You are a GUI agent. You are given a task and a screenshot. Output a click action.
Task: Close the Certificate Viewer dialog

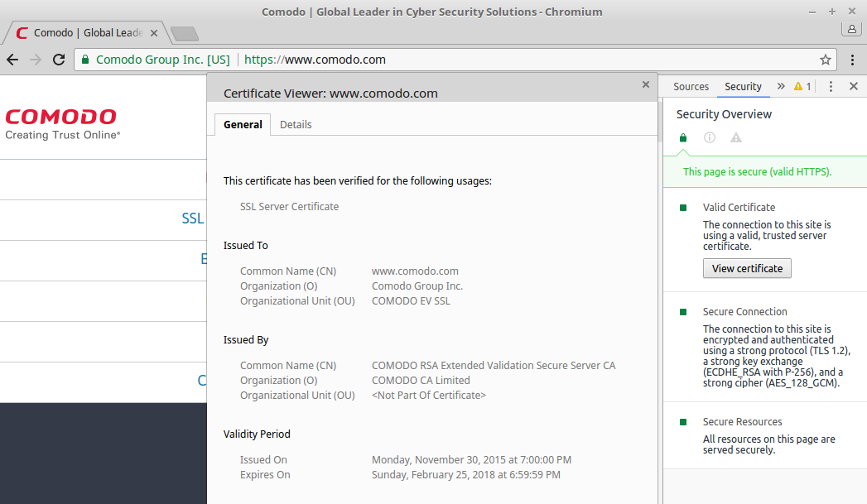[x=646, y=84]
